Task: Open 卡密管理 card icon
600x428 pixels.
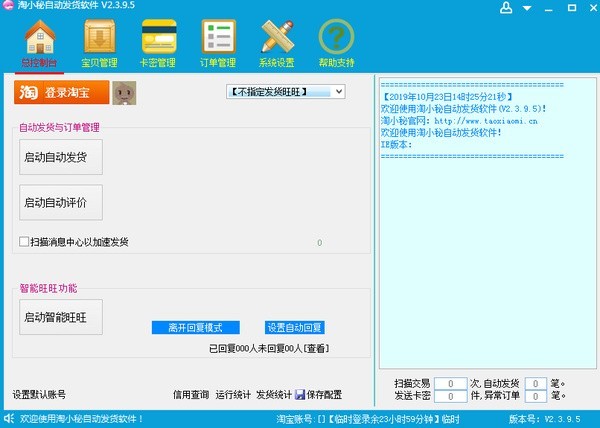Action: pyautogui.click(x=158, y=39)
